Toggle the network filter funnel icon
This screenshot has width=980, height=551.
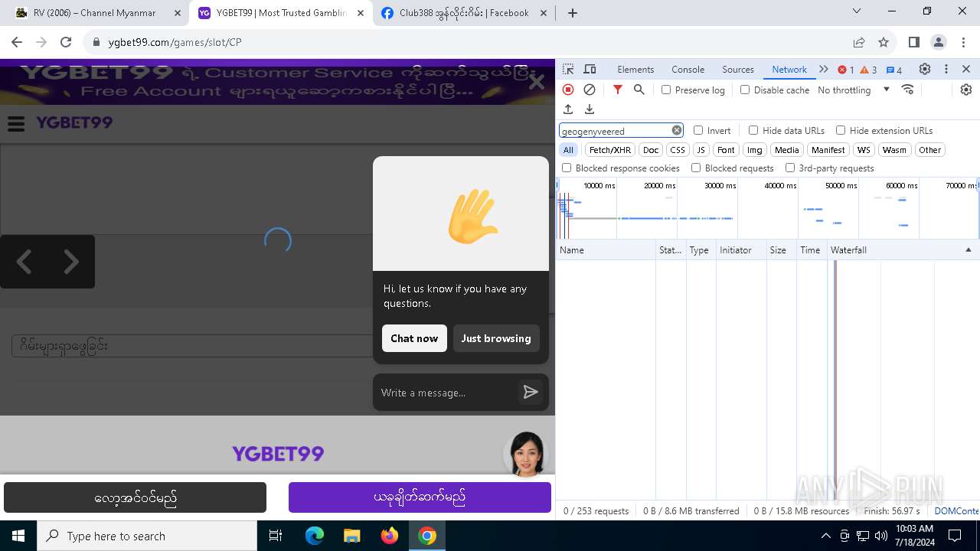tap(618, 90)
